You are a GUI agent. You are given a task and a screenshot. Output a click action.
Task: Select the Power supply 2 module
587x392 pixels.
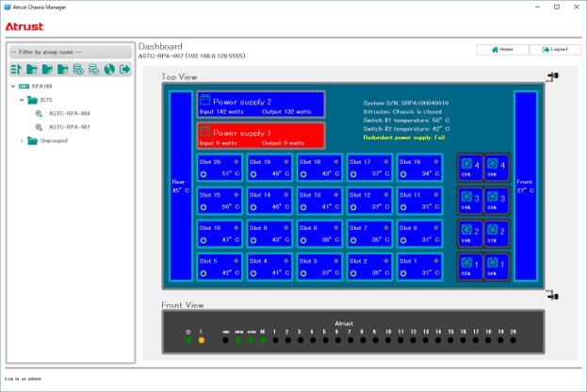[x=260, y=105]
